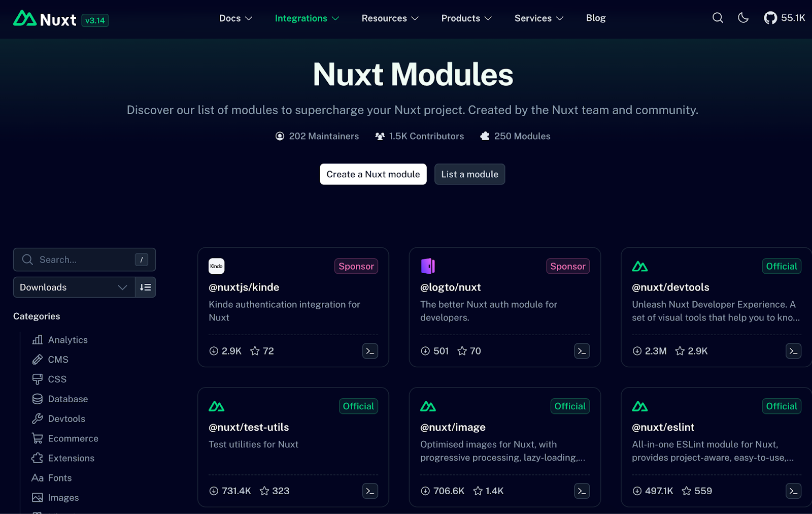This screenshot has height=514, width=812.
Task: Click the Ecommerce cart icon
Action: coord(38,438)
